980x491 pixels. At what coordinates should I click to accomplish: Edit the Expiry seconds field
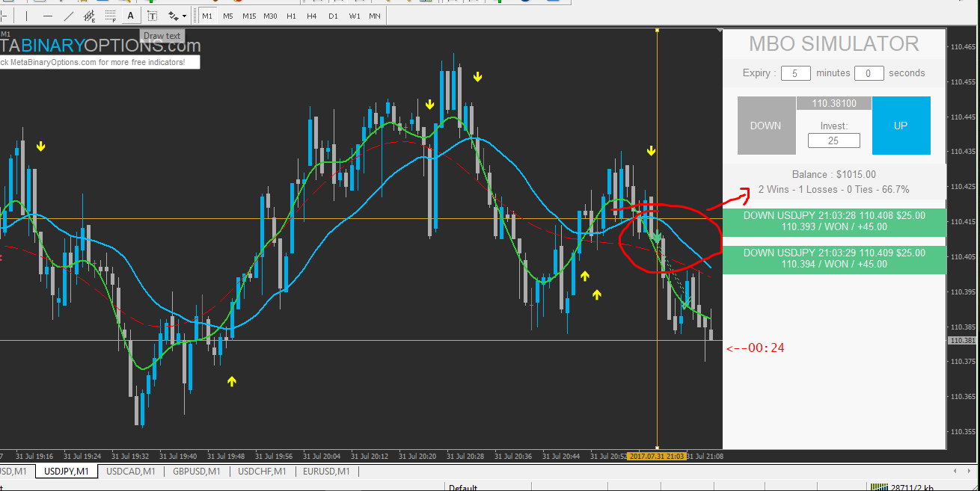pyautogui.click(x=869, y=73)
